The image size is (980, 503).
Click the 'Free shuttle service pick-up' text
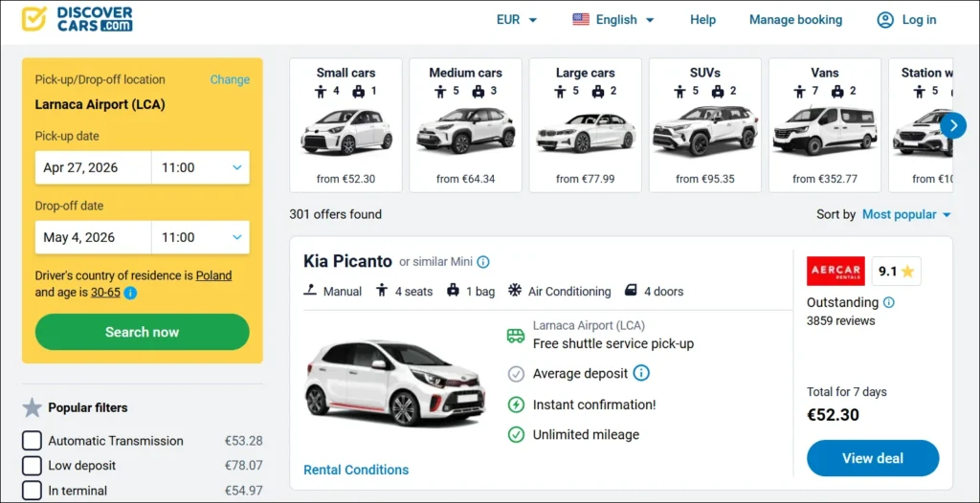[613, 343]
